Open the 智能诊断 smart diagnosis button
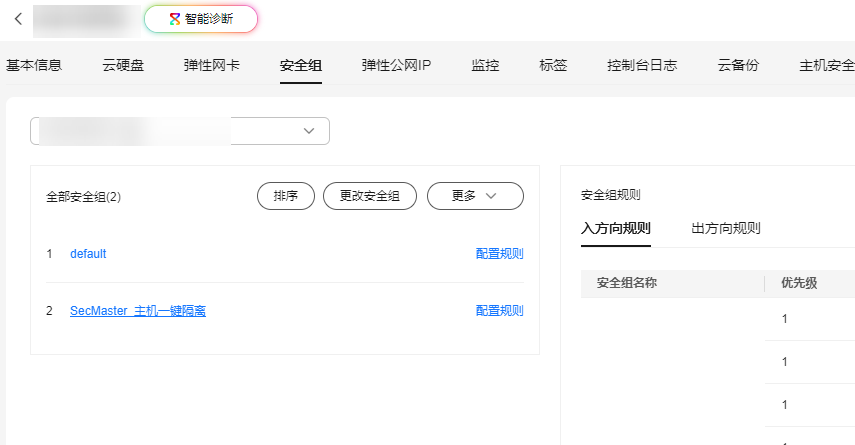Viewport: 855px width, 445px height. (x=201, y=19)
